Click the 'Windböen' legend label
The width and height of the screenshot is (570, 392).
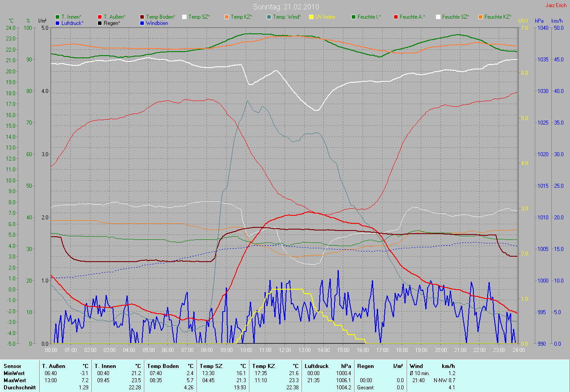(157, 23)
